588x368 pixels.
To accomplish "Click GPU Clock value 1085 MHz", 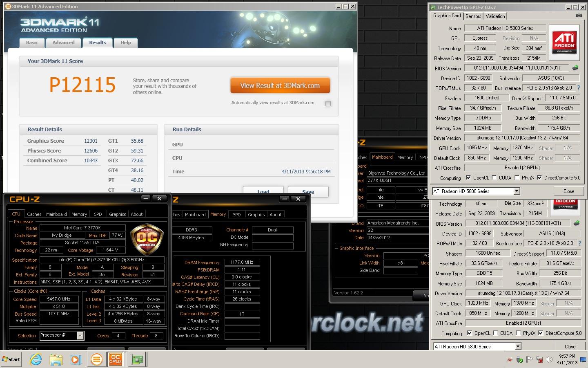I will (477, 148).
